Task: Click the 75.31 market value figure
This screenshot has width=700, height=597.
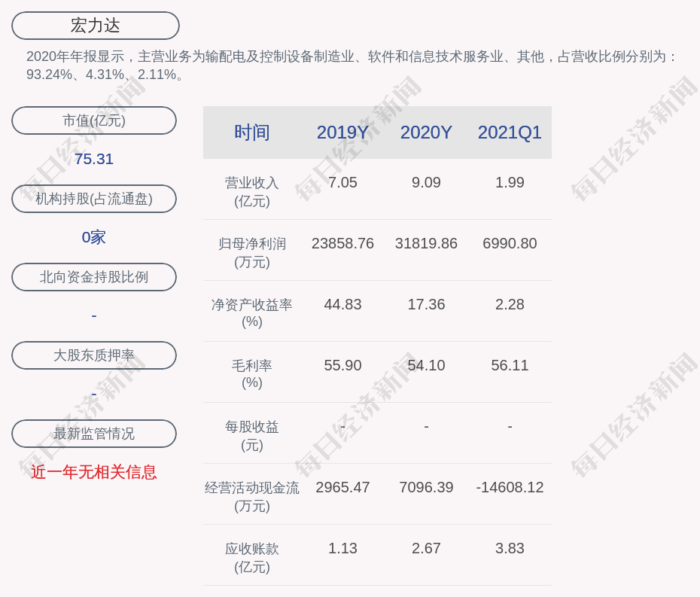Action: 94,159
